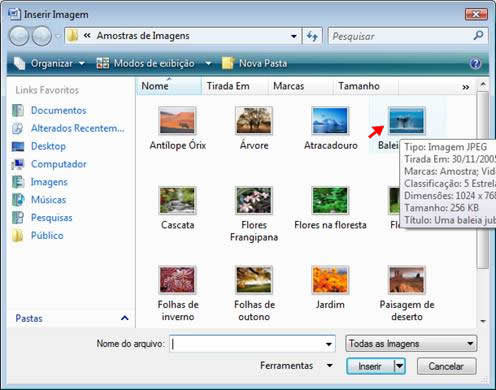The width and height of the screenshot is (496, 390).
Task: Open the Alterados Recentem... link
Action: [78, 128]
